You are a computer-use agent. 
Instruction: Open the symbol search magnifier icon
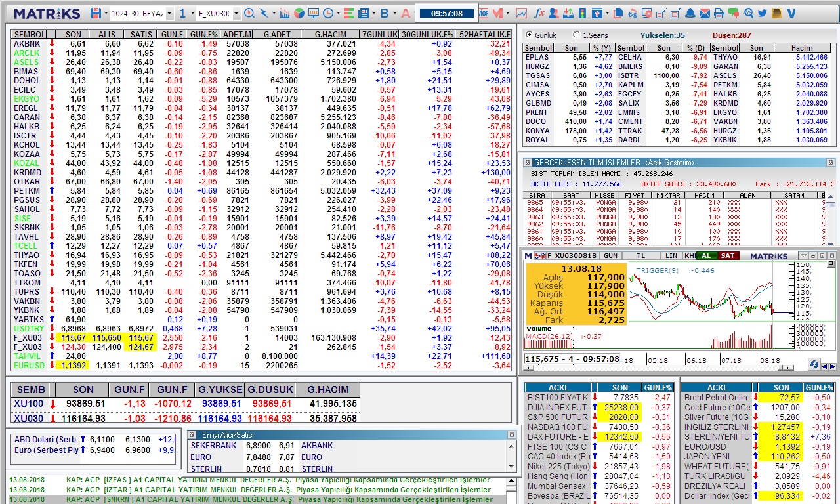point(249,13)
